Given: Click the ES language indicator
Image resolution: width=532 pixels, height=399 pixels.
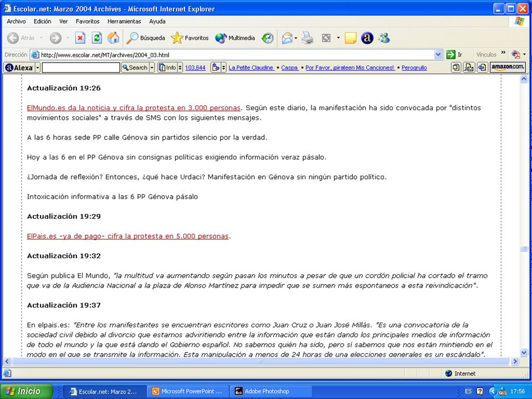Looking at the screenshot, I should (x=468, y=391).
